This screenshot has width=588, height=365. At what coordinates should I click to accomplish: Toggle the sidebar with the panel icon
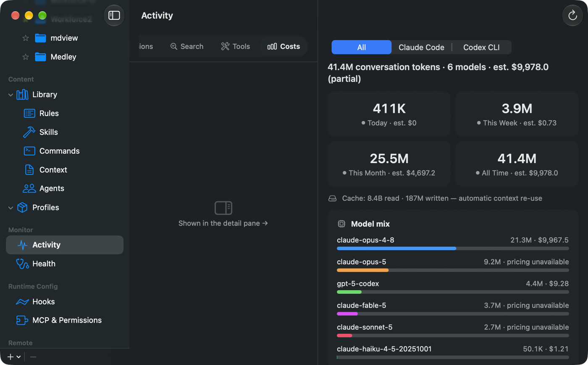coord(114,16)
